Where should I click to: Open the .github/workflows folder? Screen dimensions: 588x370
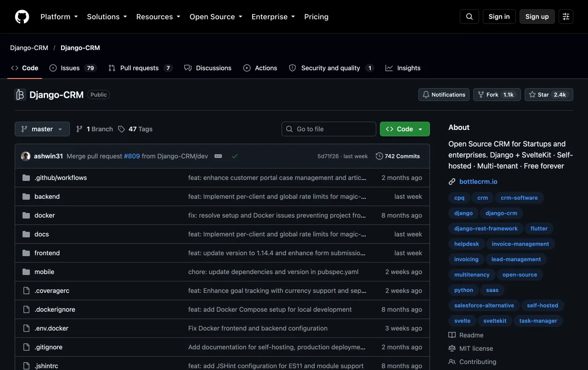pyautogui.click(x=61, y=178)
